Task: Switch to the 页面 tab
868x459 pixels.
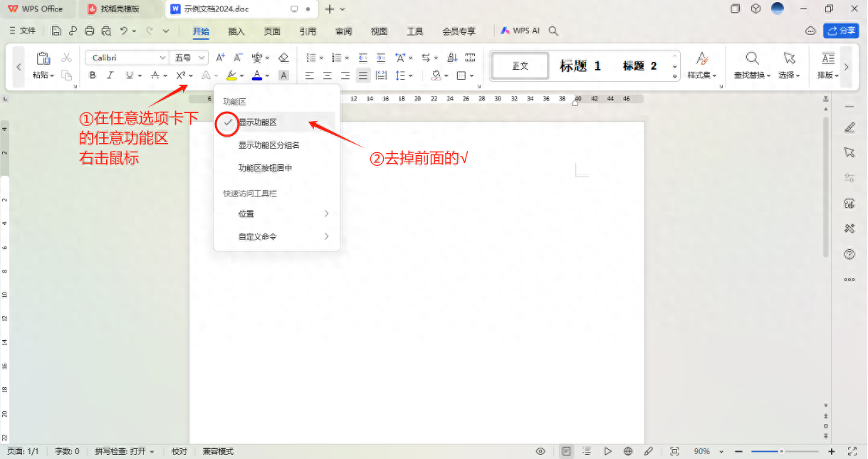Action: coord(272,31)
